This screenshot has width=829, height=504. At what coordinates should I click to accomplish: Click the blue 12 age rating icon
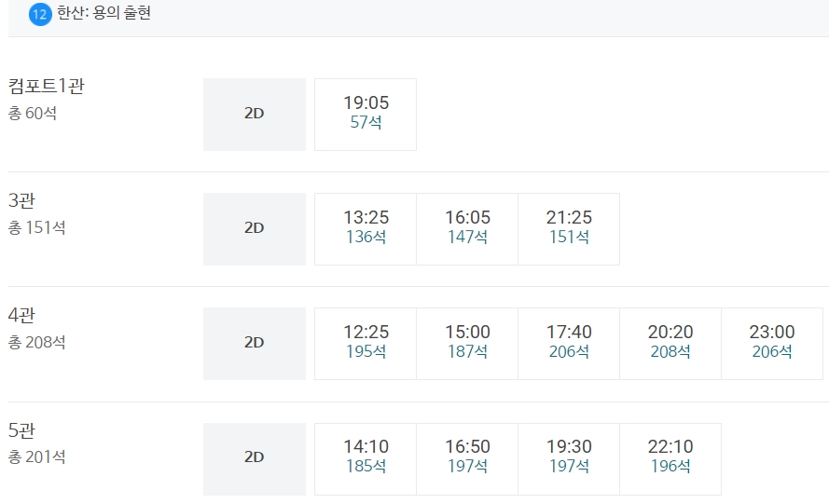coord(40,14)
